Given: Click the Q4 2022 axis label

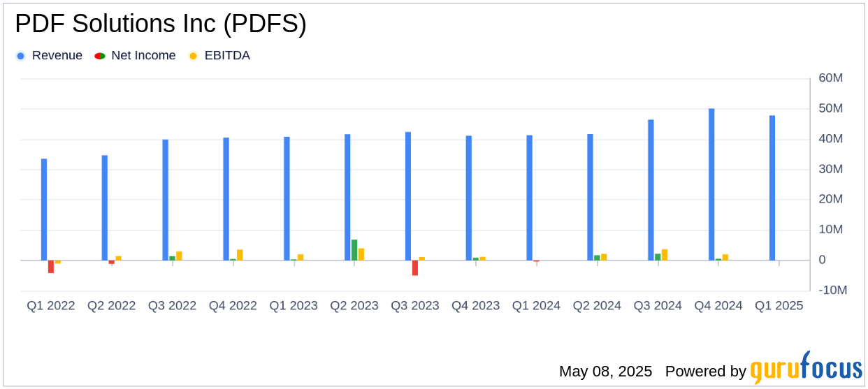Looking at the screenshot, I should coord(233,306).
